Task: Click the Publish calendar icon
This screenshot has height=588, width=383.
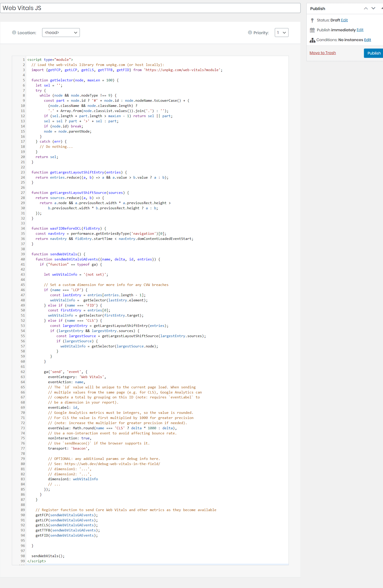Action: pos(312,30)
